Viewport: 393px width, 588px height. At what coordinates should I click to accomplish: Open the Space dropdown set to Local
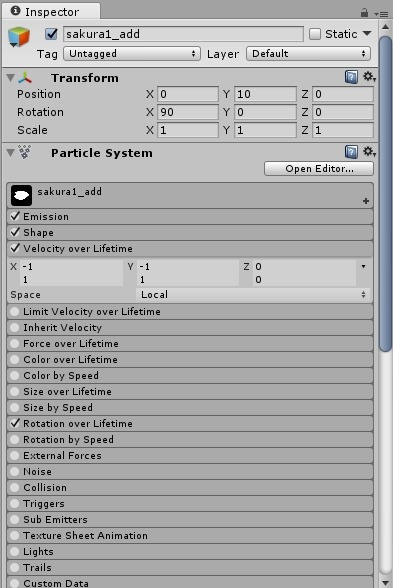[x=253, y=294]
